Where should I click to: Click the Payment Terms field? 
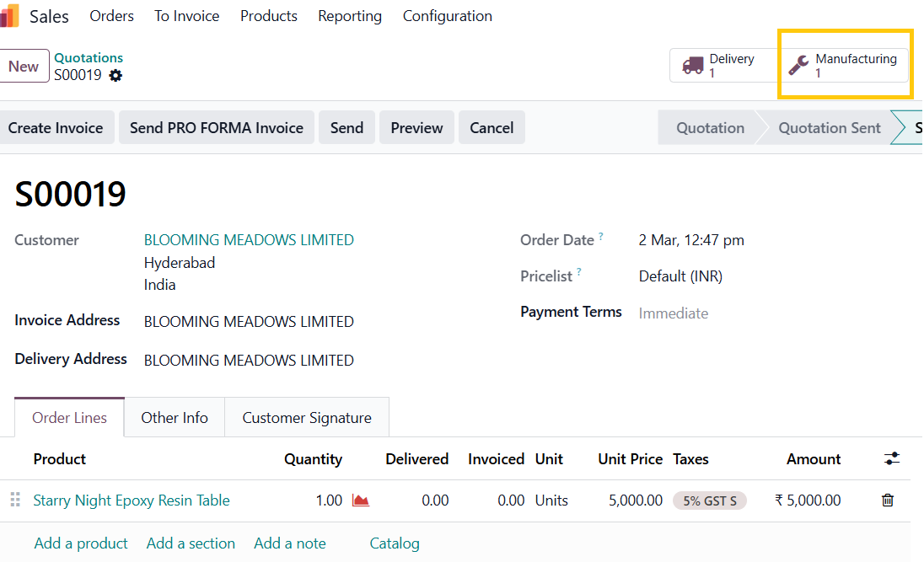(673, 313)
